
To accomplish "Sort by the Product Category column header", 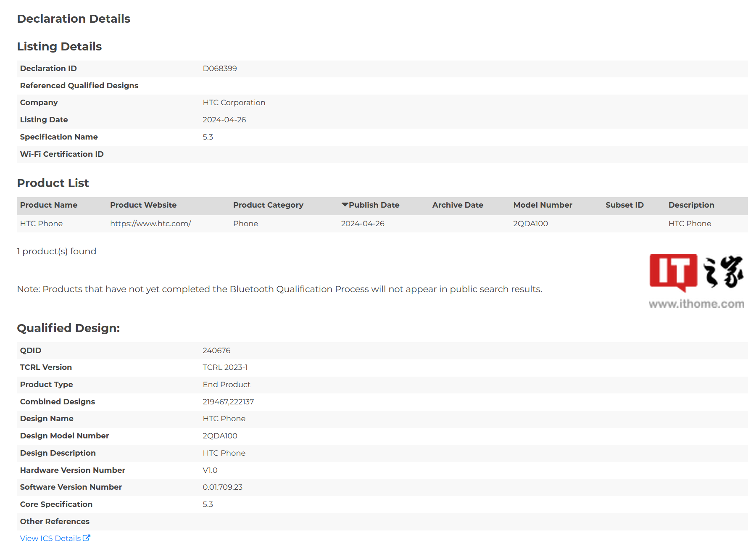I will tap(268, 205).
